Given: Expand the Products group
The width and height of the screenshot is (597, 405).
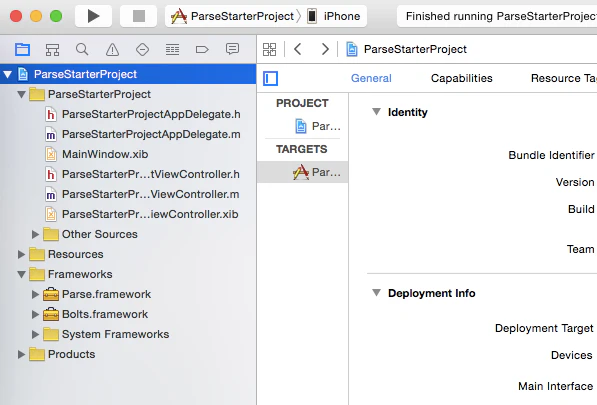Looking at the screenshot, I should (x=21, y=354).
